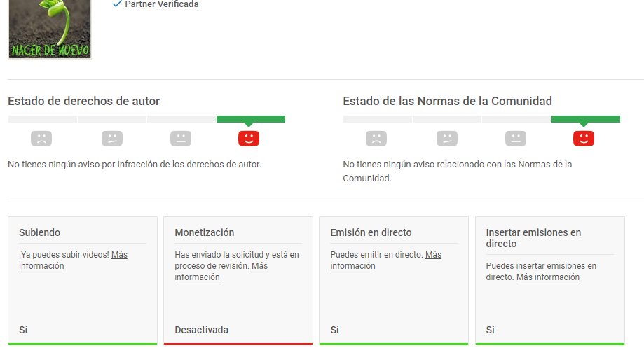Image resolution: width=644 pixels, height=355 pixels.
Task: Click the Subiendo card title
Action: point(39,232)
